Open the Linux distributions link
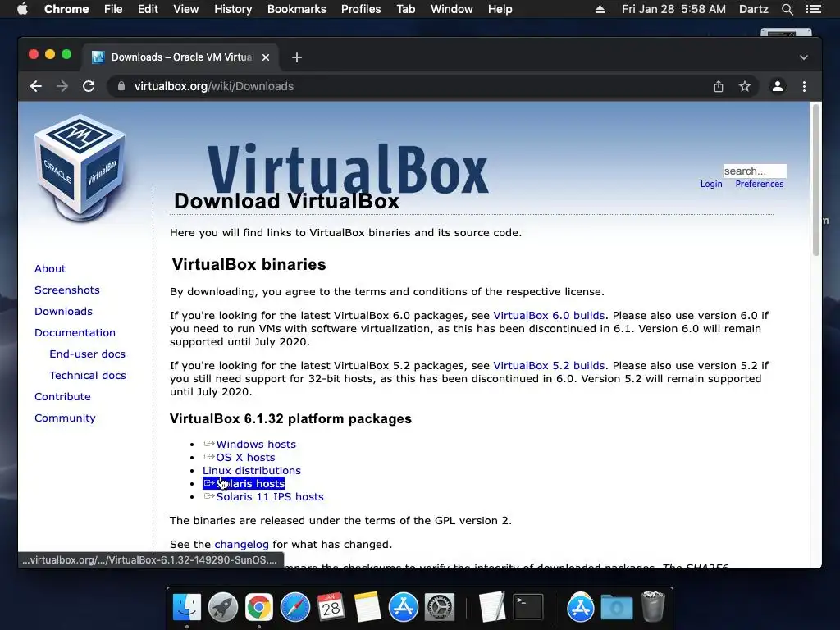Screen dimensions: 840x630 pyautogui.click(x=251, y=470)
